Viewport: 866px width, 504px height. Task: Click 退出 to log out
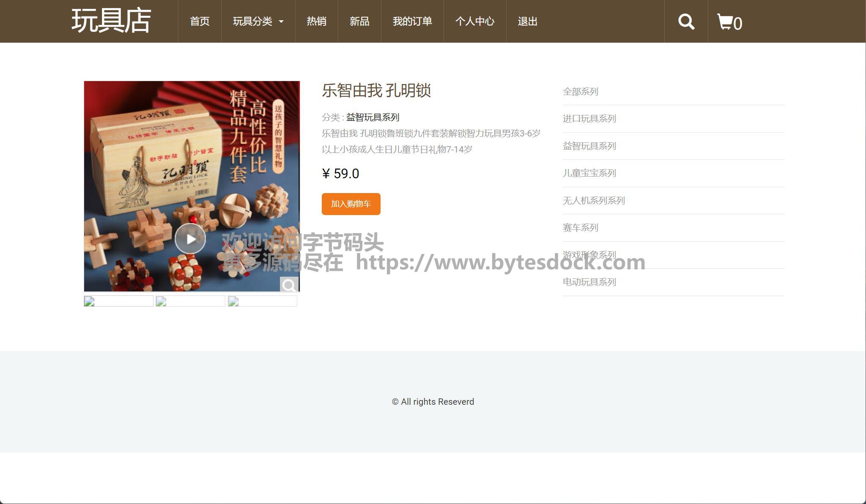coord(527,22)
